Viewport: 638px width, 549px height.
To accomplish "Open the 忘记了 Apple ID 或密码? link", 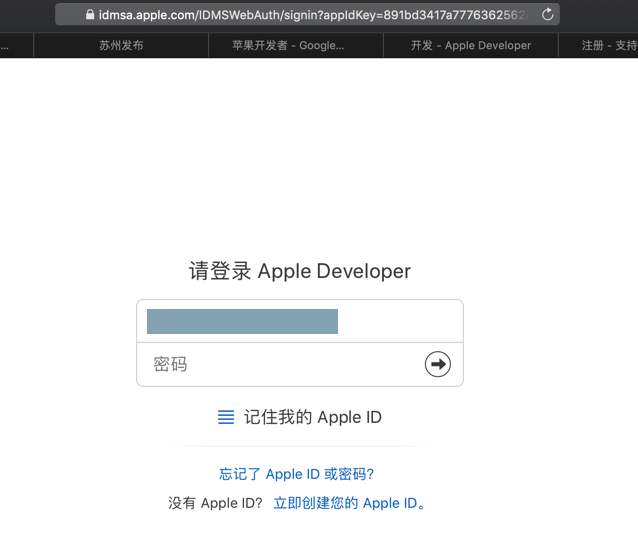I will [x=296, y=474].
